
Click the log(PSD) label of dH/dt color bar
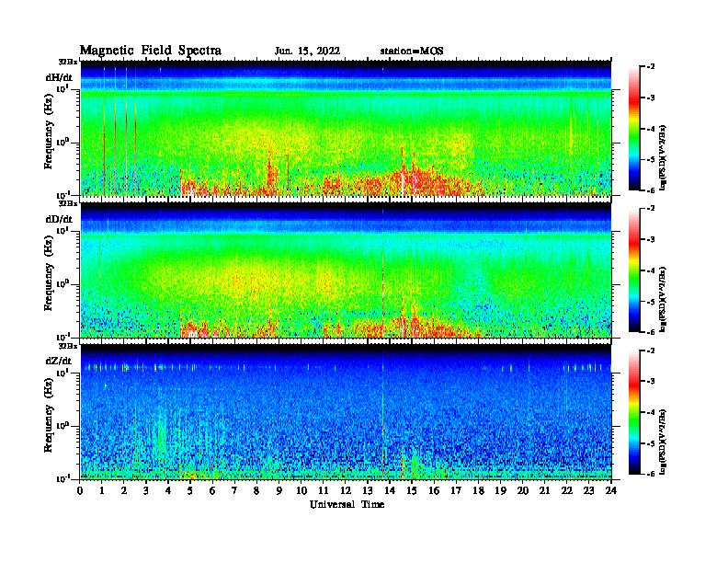[663, 157]
